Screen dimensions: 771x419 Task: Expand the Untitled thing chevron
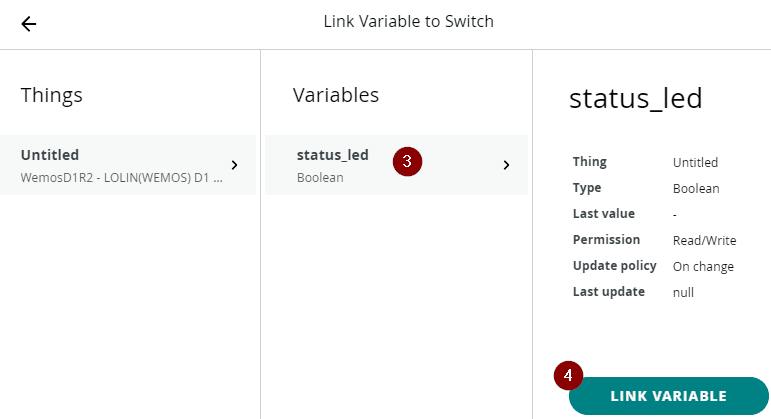point(234,165)
